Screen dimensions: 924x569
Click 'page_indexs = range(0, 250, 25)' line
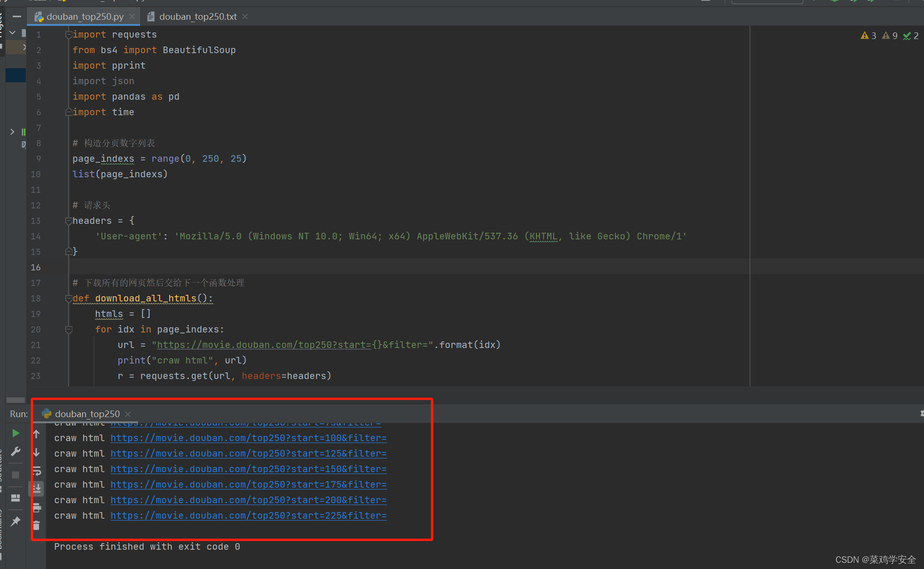point(159,159)
